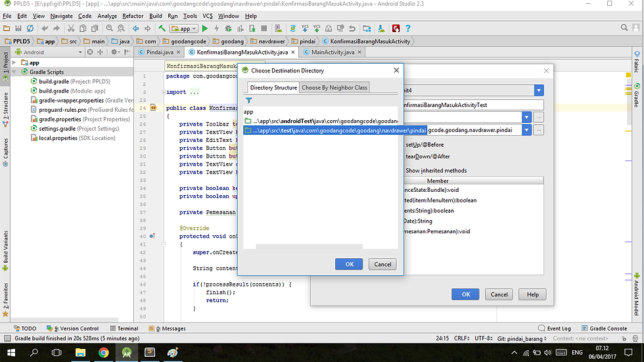Screen dimensions: 644x362
Task: Click the Paste toolbar icon
Action: pyautogui.click(x=95, y=28)
